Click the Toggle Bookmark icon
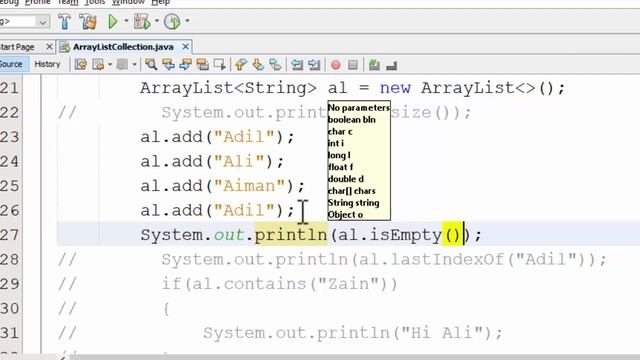Screen dimensions: 640x360 [x=276, y=64]
